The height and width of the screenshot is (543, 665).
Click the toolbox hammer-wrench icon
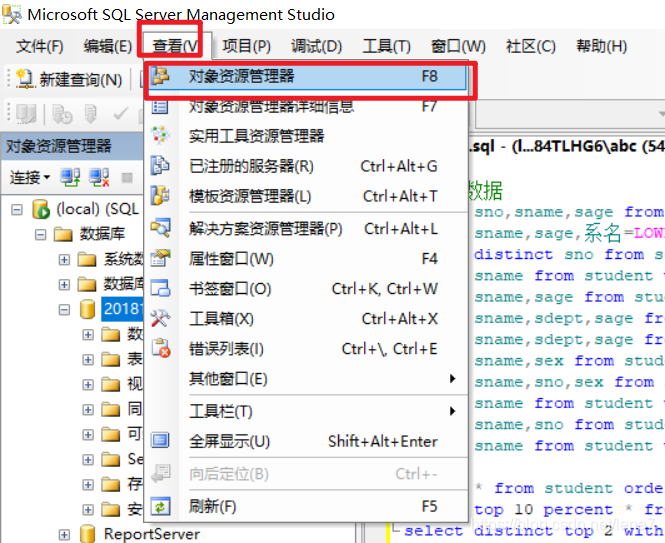(x=161, y=318)
